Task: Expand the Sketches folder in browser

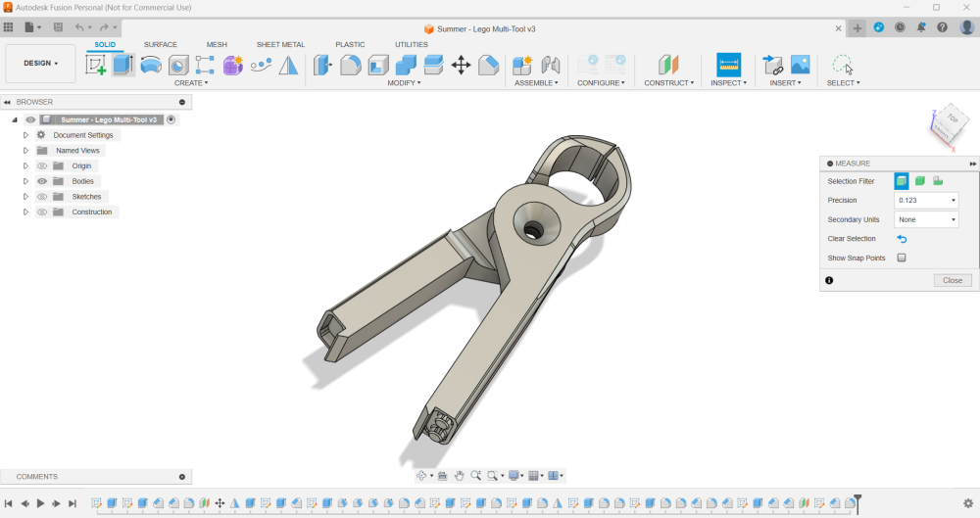Action: tap(25, 197)
